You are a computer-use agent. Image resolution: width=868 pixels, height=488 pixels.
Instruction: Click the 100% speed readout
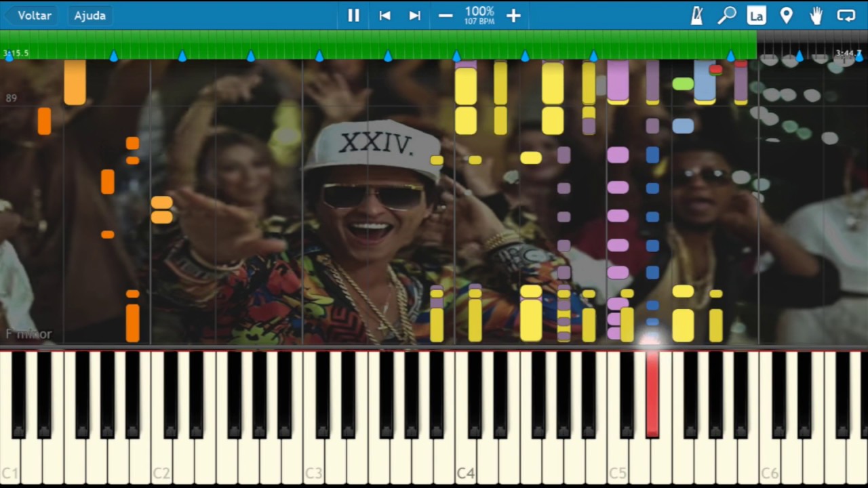pos(479,11)
